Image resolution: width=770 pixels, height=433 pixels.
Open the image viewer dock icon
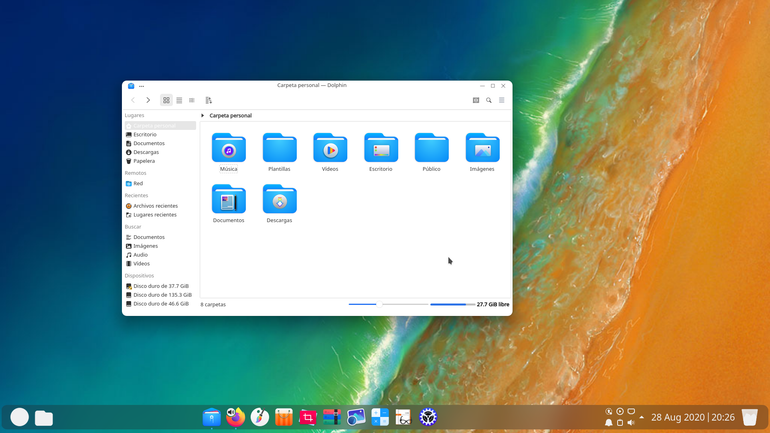(x=356, y=417)
